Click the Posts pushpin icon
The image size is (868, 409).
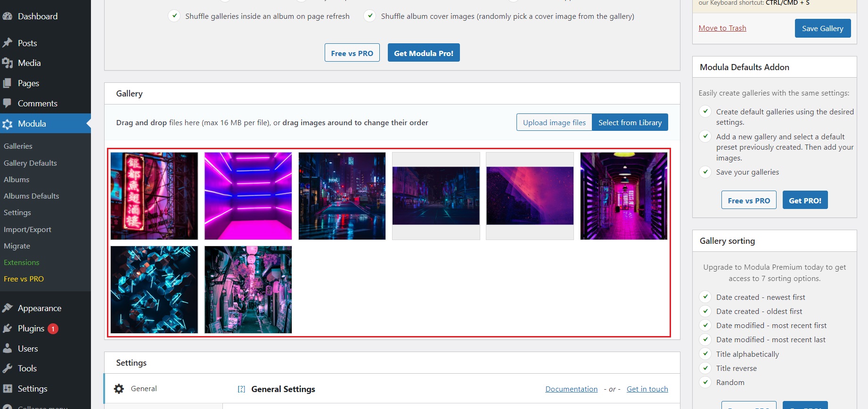click(8, 43)
